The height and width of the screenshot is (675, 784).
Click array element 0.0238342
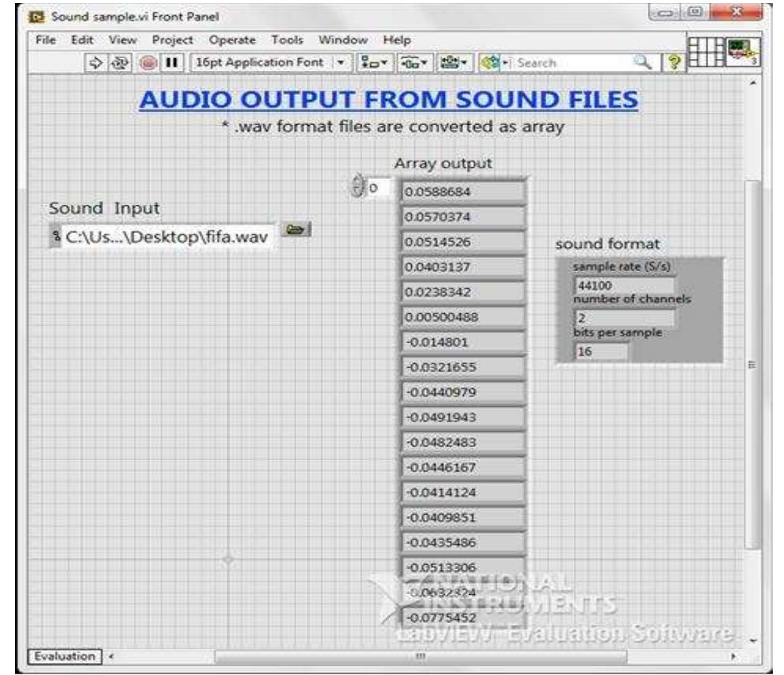coord(462,292)
